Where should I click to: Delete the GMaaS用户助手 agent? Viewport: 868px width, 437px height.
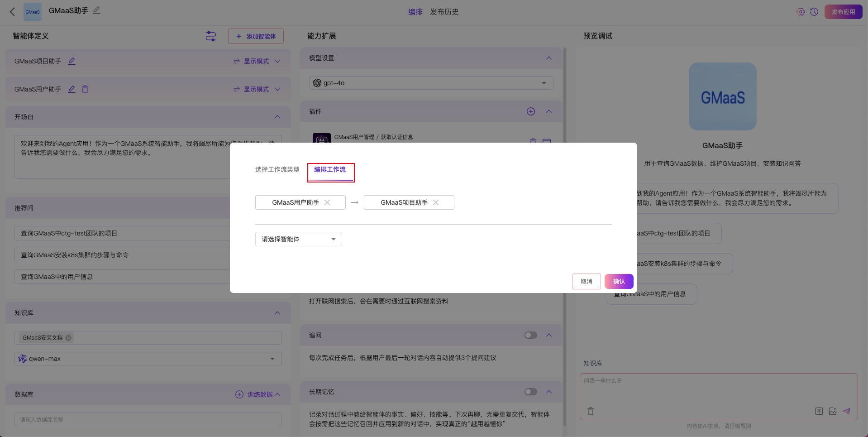coord(85,89)
